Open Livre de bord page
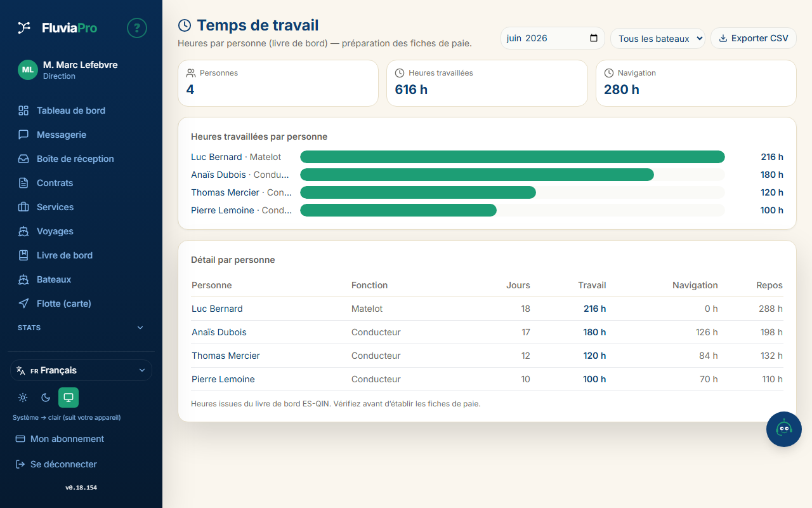The width and height of the screenshot is (812, 508). pyautogui.click(x=81, y=255)
